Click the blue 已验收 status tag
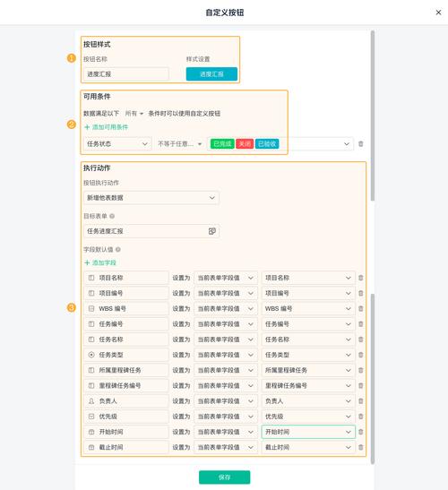The height and width of the screenshot is (490, 448). [267, 143]
